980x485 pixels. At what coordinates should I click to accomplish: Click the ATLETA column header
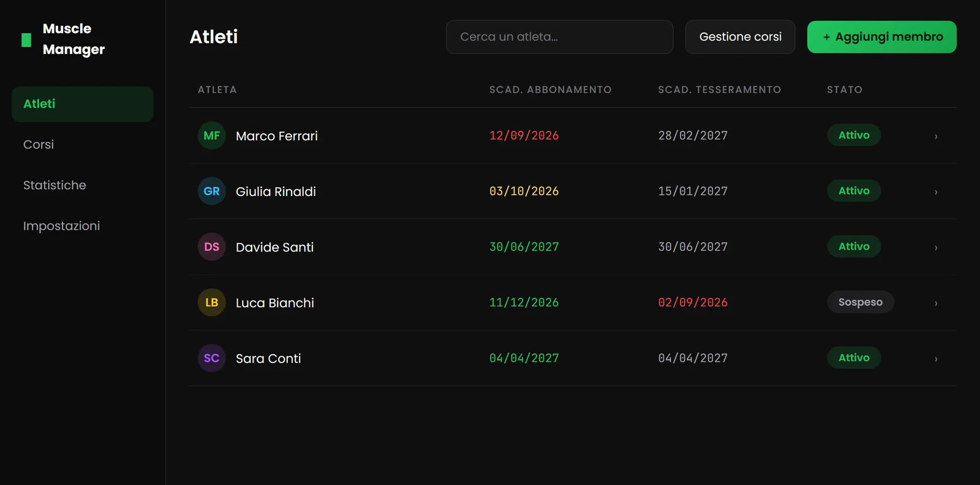(x=217, y=90)
